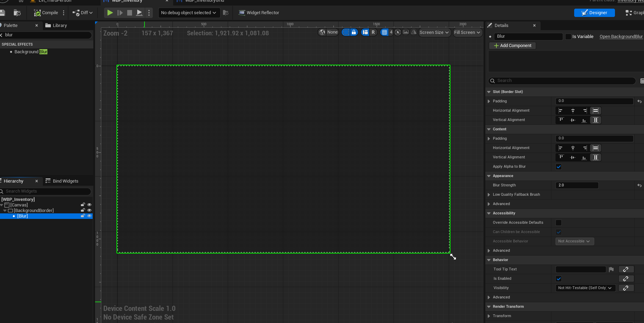Open the Widget Reflector tool
The height and width of the screenshot is (323, 644).
point(259,13)
